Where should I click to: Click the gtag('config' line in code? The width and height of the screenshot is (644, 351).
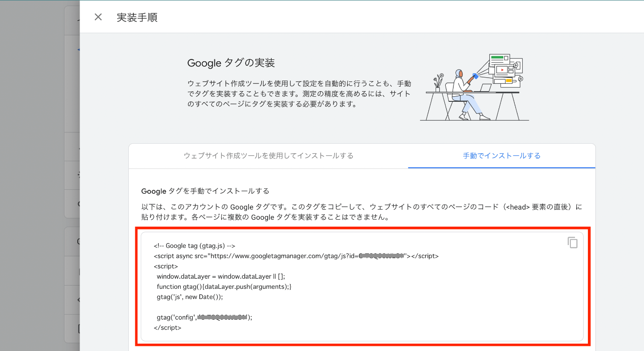pyautogui.click(x=205, y=317)
